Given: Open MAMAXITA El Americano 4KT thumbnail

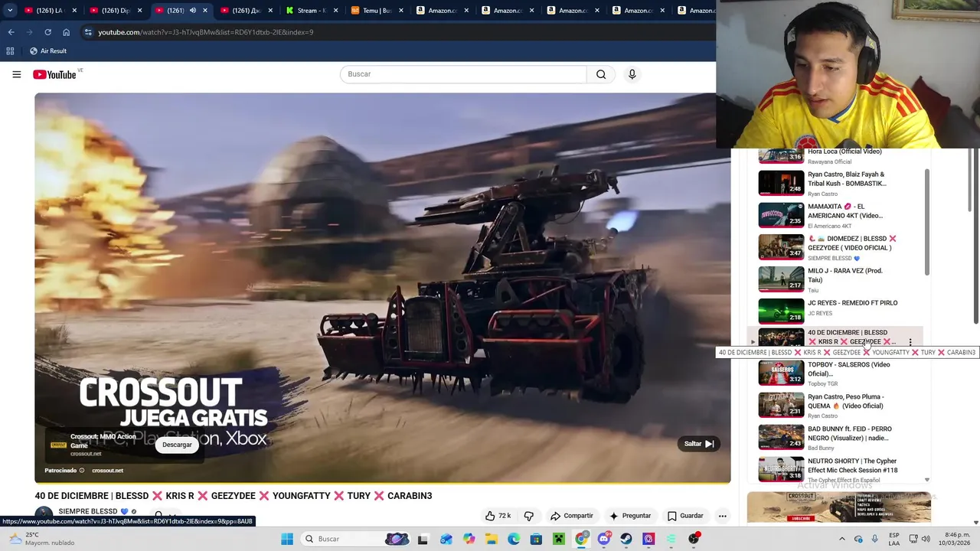Looking at the screenshot, I should click(x=781, y=215).
